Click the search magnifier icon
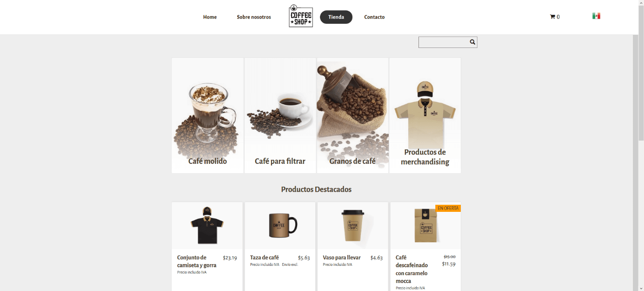This screenshot has height=291, width=644. (x=472, y=42)
